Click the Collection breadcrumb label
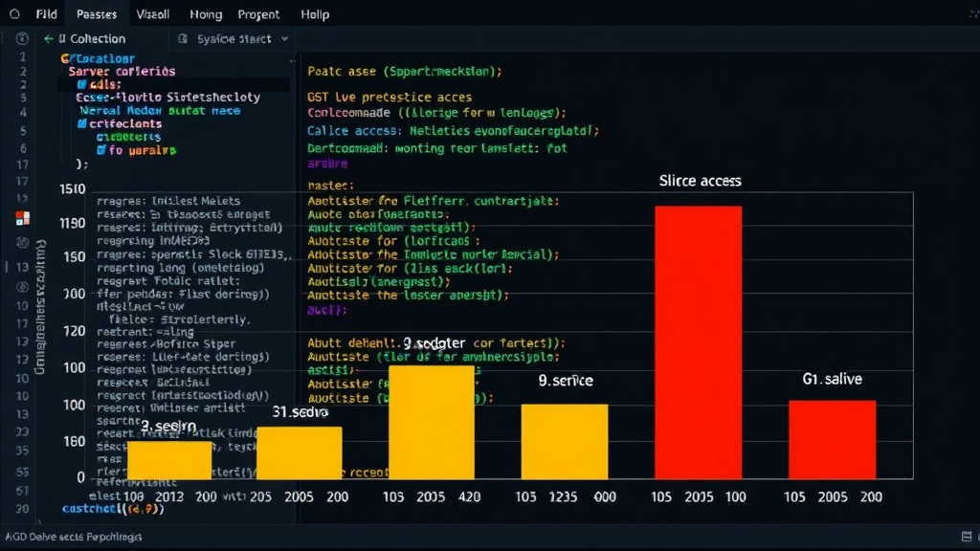The height and width of the screenshot is (551, 980). (x=98, y=38)
